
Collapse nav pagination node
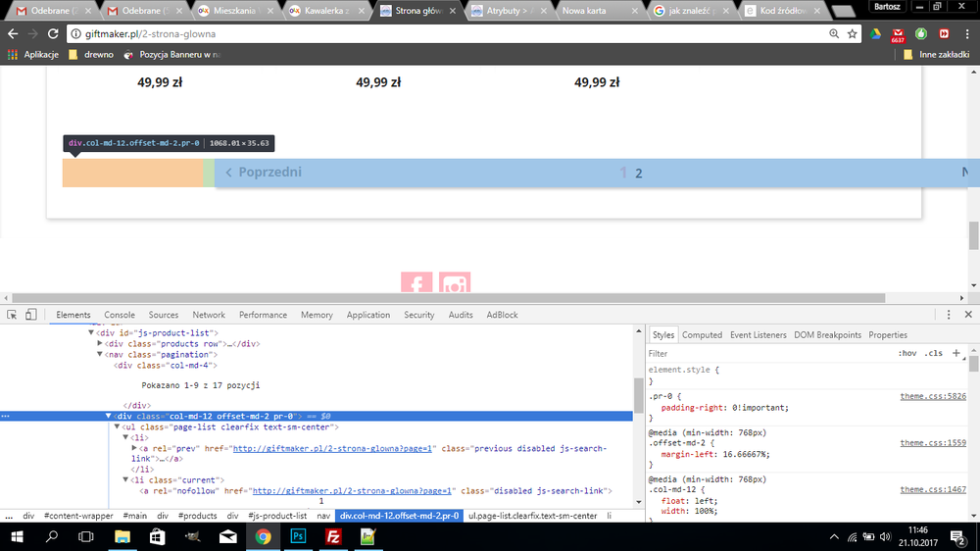click(100, 354)
